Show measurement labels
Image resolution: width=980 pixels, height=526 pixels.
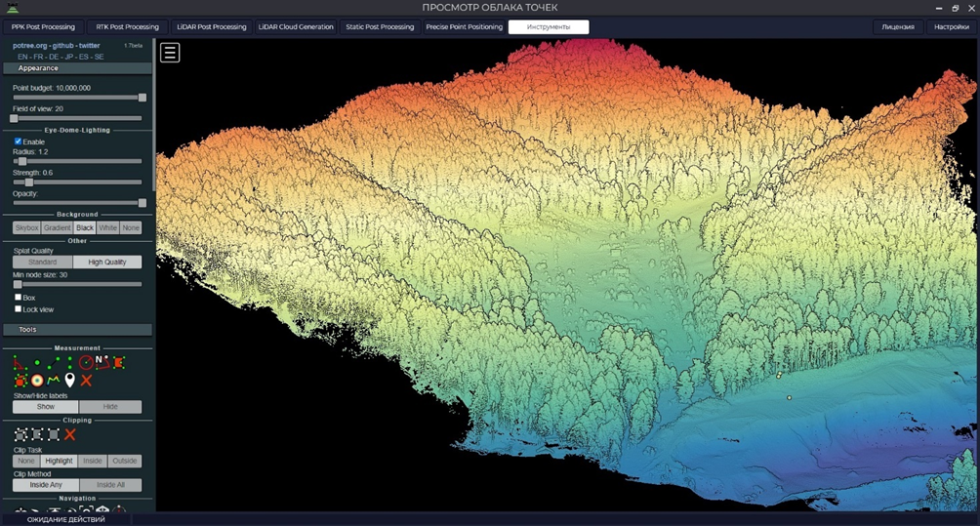pos(46,407)
